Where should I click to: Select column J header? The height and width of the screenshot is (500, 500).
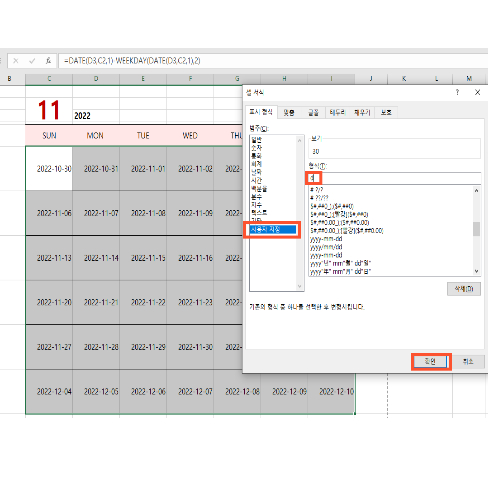[371, 79]
